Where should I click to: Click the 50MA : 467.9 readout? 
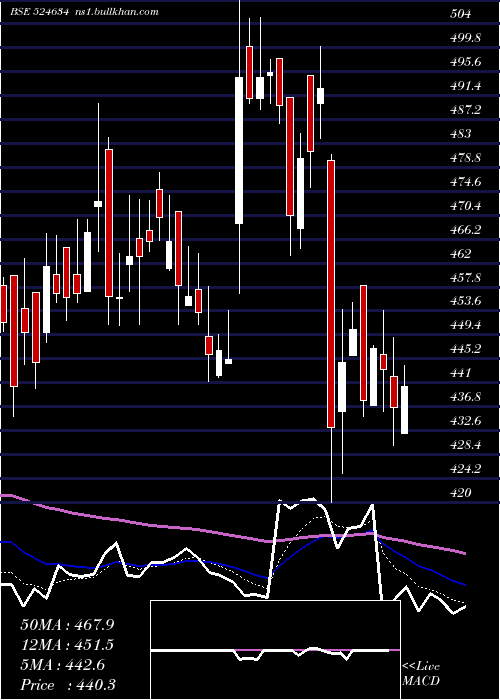(67, 625)
